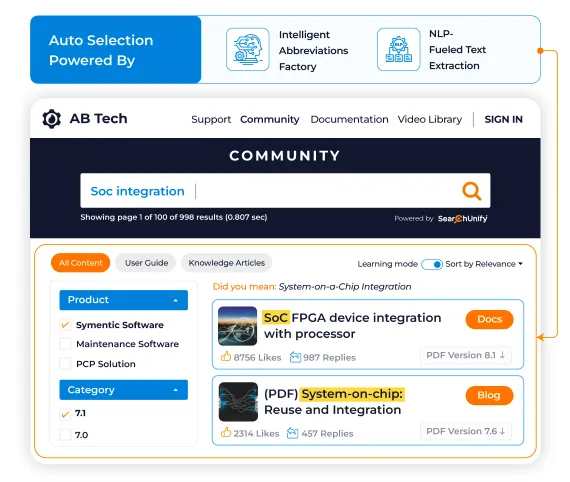Click the SIGN IN link
The width and height of the screenshot is (570, 482).
click(503, 119)
